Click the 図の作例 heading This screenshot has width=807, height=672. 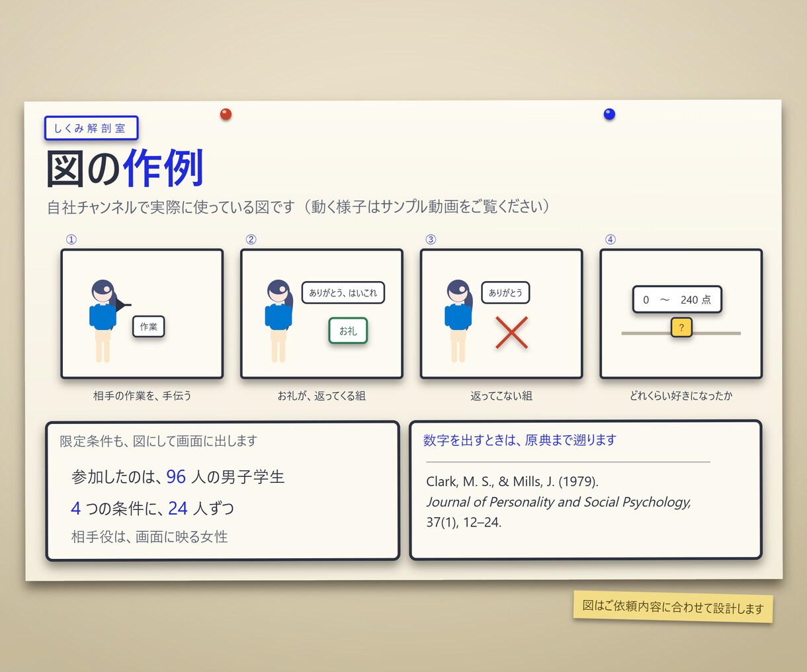click(x=124, y=169)
